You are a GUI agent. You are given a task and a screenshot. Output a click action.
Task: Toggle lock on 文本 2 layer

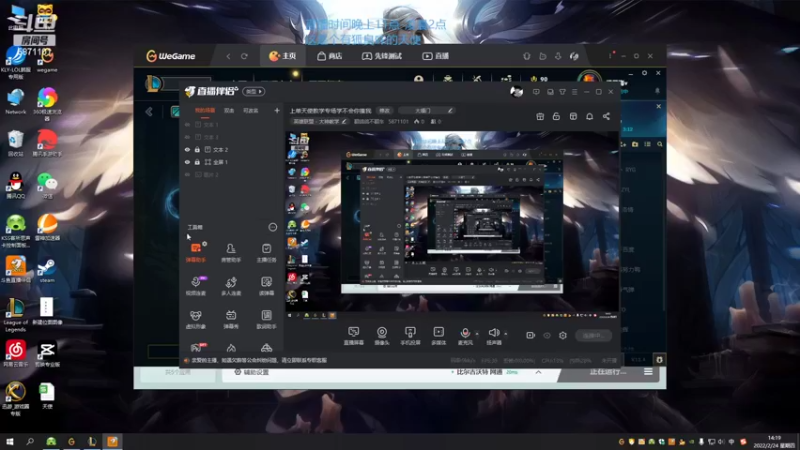[x=197, y=149]
